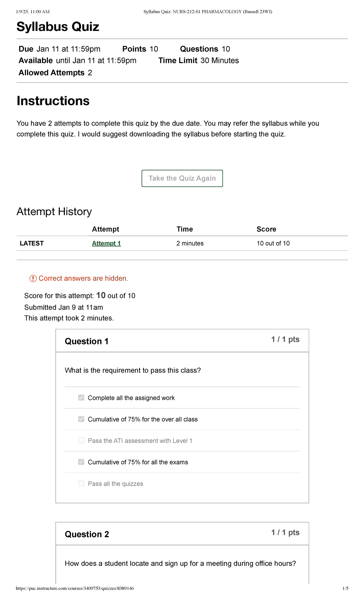Viewport: 364px width, 600px height.
Task: Open the Attempt 1 results link
Action: [106, 243]
